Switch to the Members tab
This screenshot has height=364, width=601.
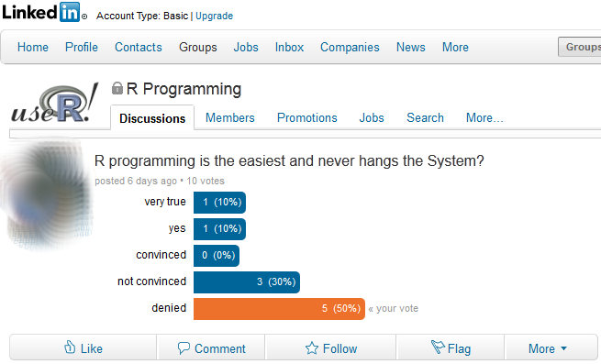230,117
